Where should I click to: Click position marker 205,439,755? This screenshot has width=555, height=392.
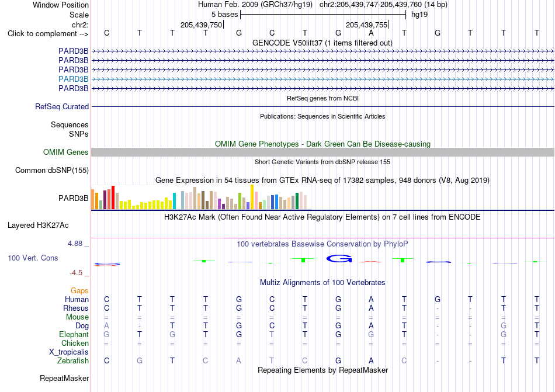[x=366, y=25]
